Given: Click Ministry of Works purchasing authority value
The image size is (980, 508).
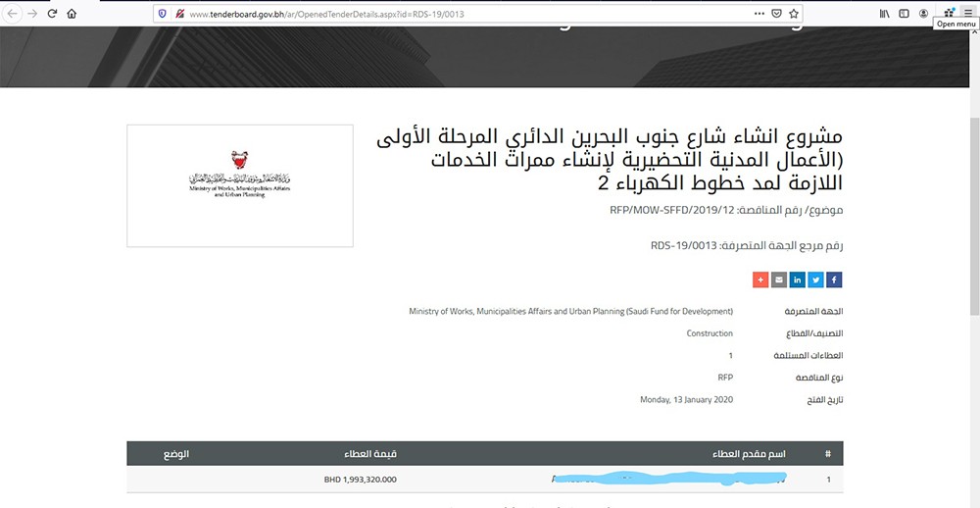Looking at the screenshot, I should [570, 311].
